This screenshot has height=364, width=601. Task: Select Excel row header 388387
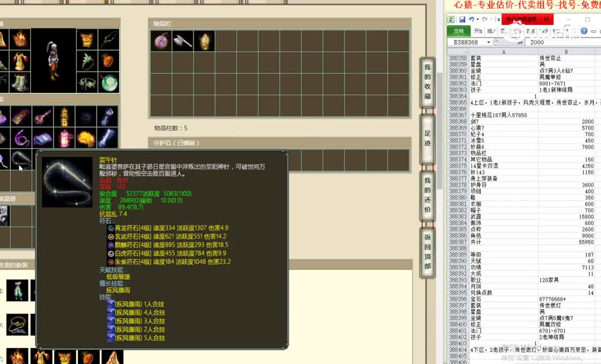click(x=458, y=242)
